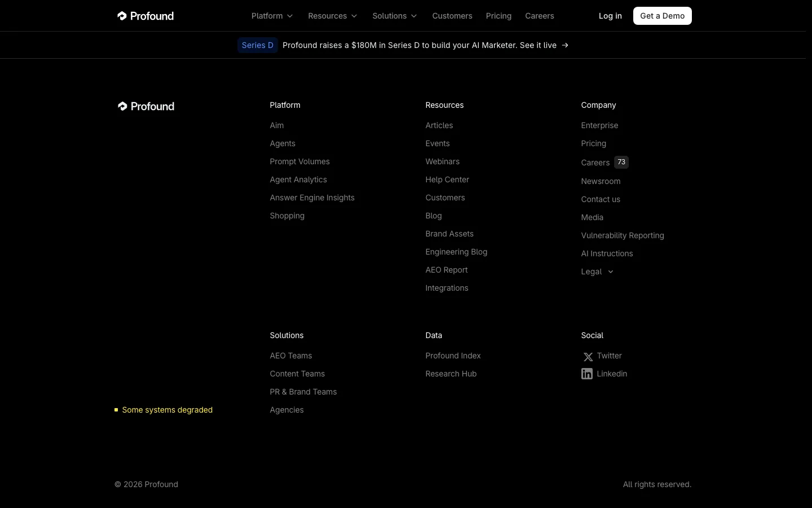Image resolution: width=812 pixels, height=508 pixels.
Task: Open Careers in the top navigation
Action: (540, 16)
